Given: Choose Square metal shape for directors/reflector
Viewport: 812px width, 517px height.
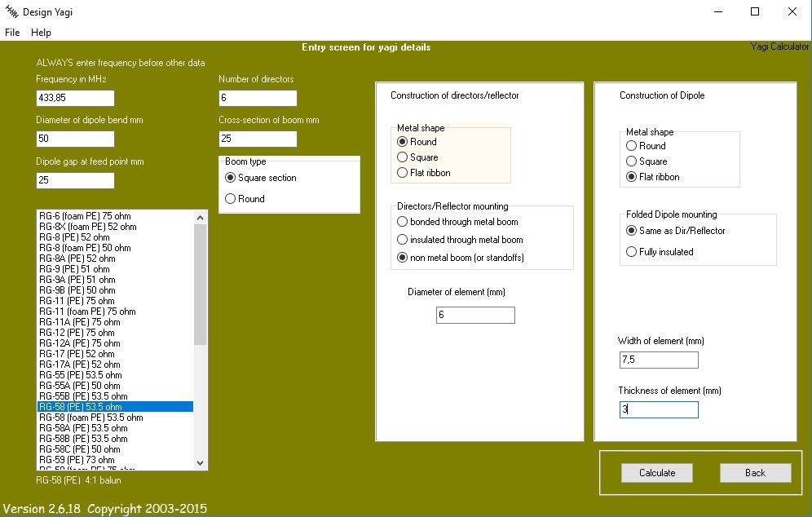Looking at the screenshot, I should coord(403,157).
